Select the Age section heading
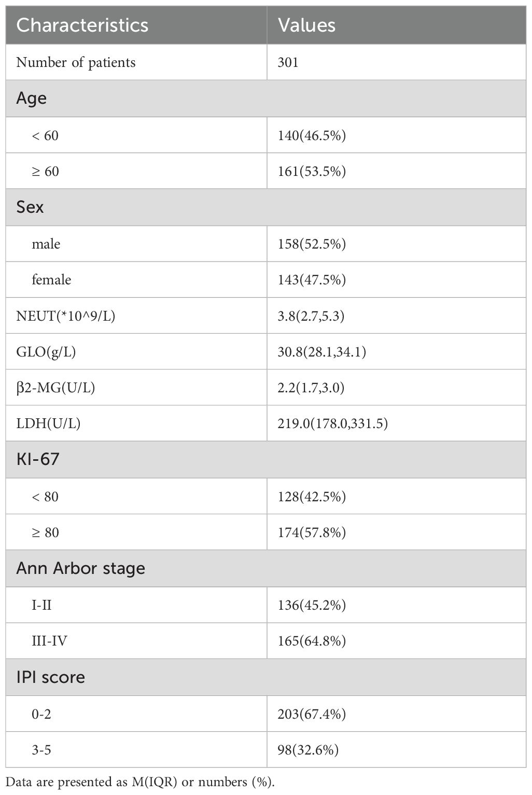Image resolution: width=532 pixels, height=795 pixels. [32, 98]
